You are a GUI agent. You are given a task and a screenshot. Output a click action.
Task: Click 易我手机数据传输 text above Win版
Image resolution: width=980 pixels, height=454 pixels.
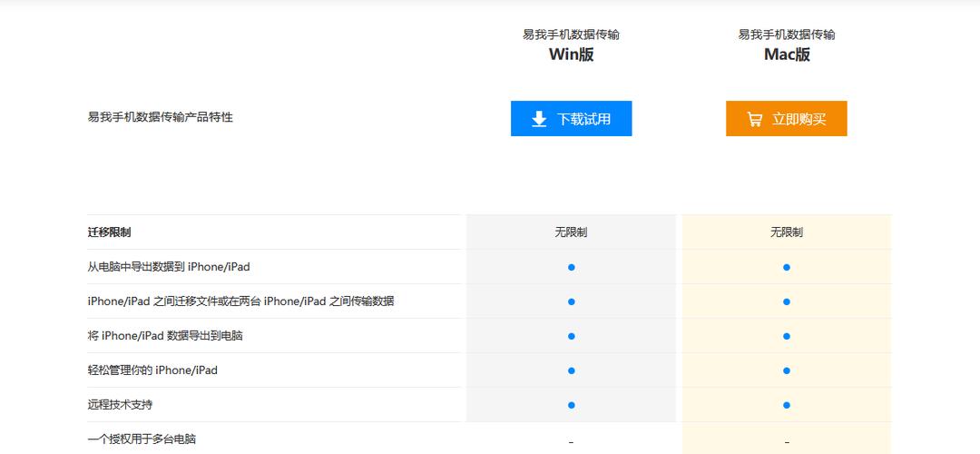572,35
